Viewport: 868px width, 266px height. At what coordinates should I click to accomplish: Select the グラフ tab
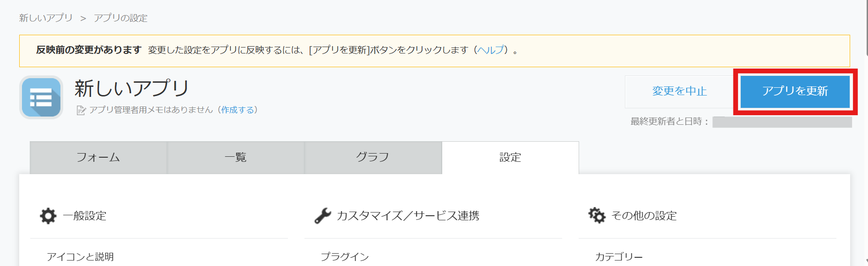point(373,158)
